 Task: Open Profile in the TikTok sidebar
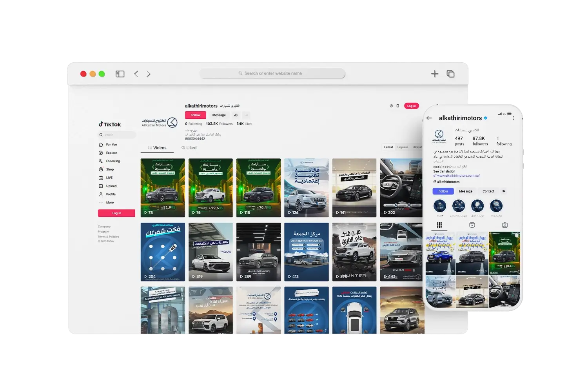coord(107,194)
